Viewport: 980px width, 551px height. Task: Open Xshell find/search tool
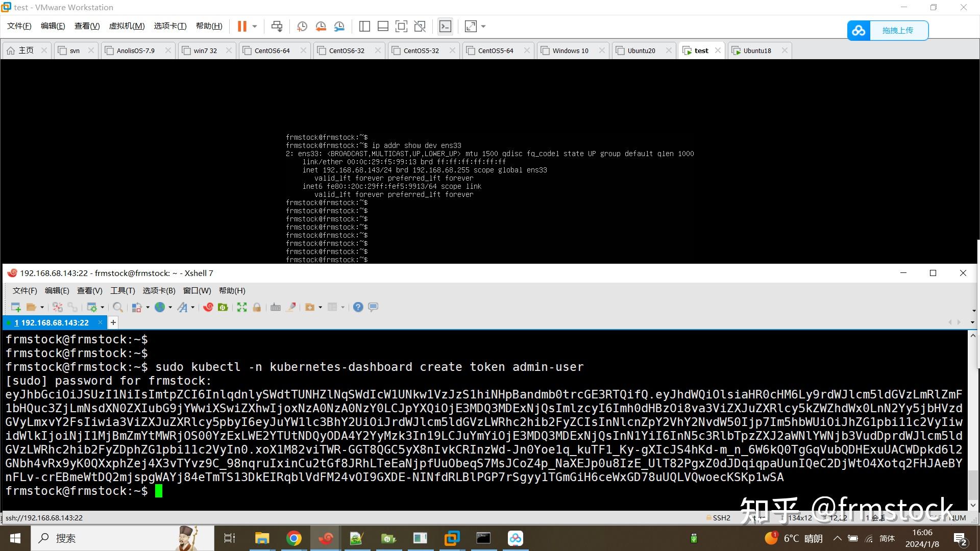click(118, 307)
